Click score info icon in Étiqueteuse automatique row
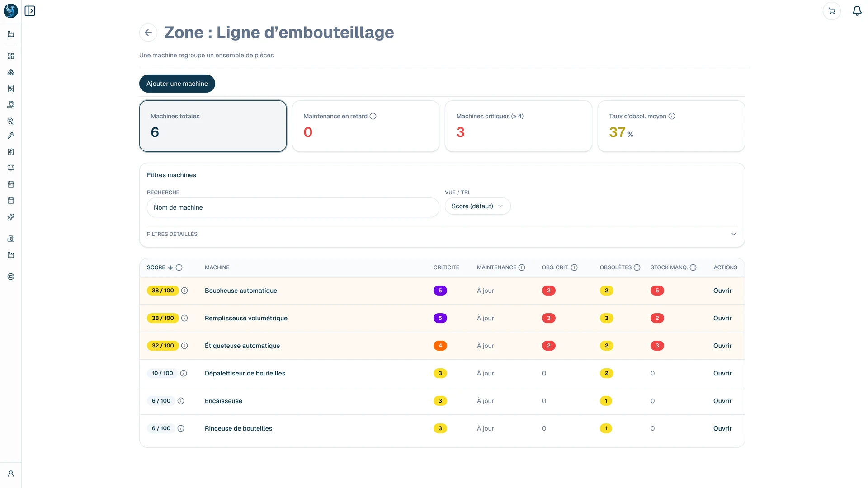 pyautogui.click(x=184, y=346)
